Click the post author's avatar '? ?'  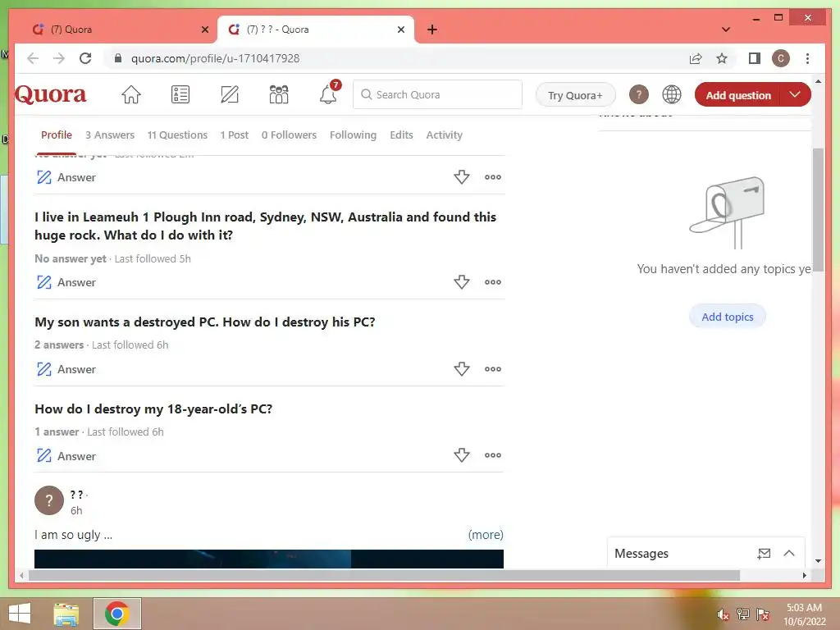[49, 500]
